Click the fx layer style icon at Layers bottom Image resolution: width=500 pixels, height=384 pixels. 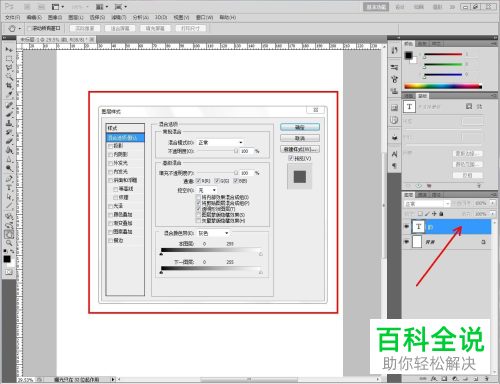[x=433, y=379]
